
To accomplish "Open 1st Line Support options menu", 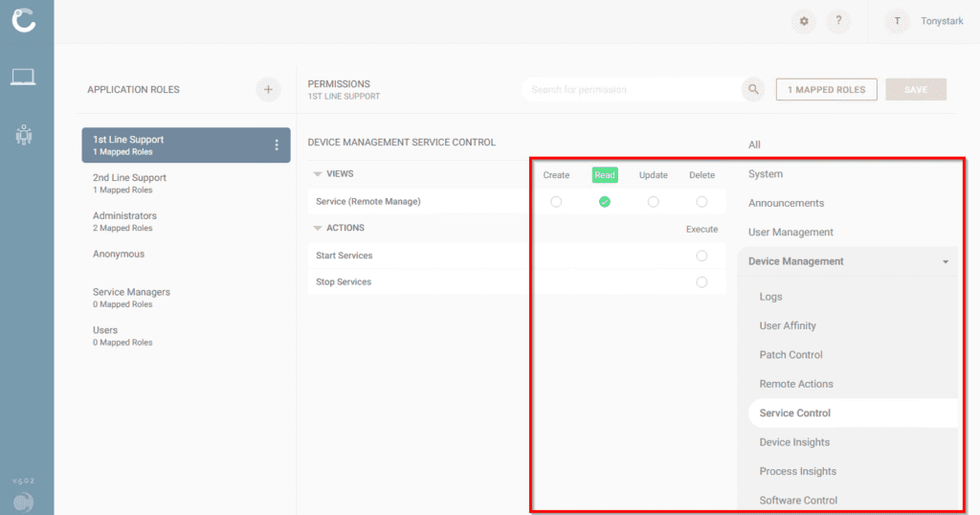I will (277, 145).
